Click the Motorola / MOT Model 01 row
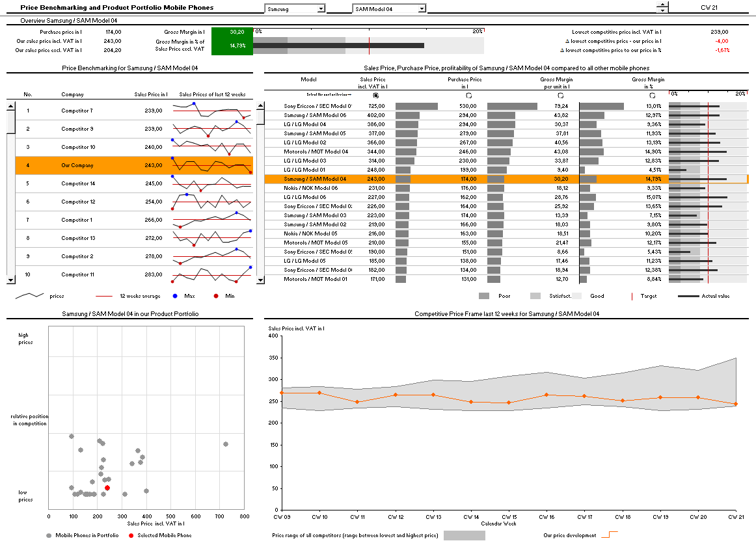This screenshot has height=543, width=756. click(506, 280)
